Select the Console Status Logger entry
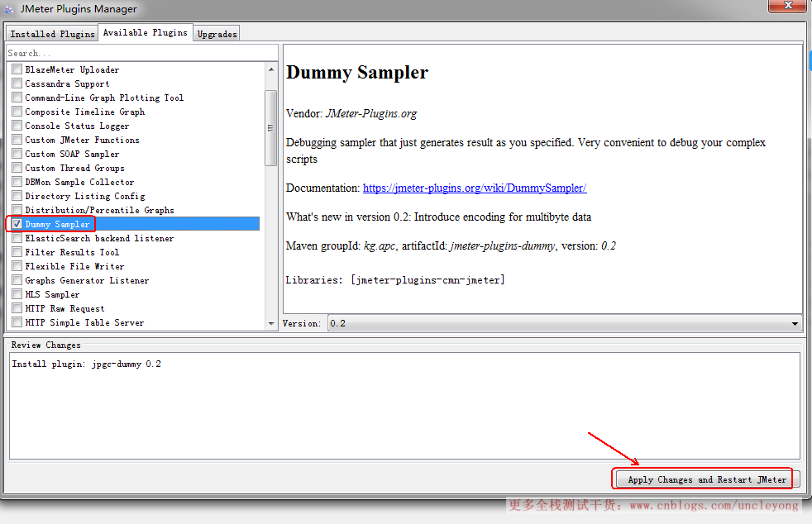The image size is (812, 524). coord(77,126)
